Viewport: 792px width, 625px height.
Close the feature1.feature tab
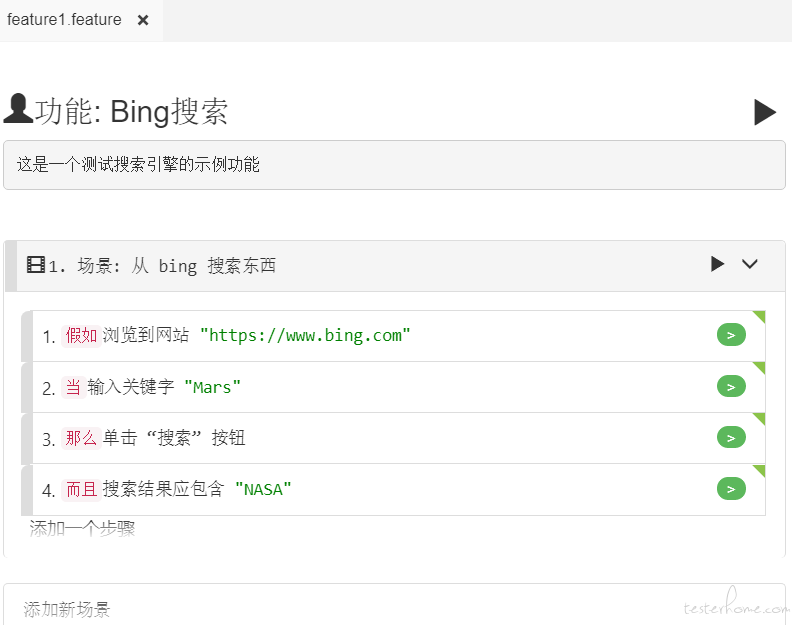[143, 20]
